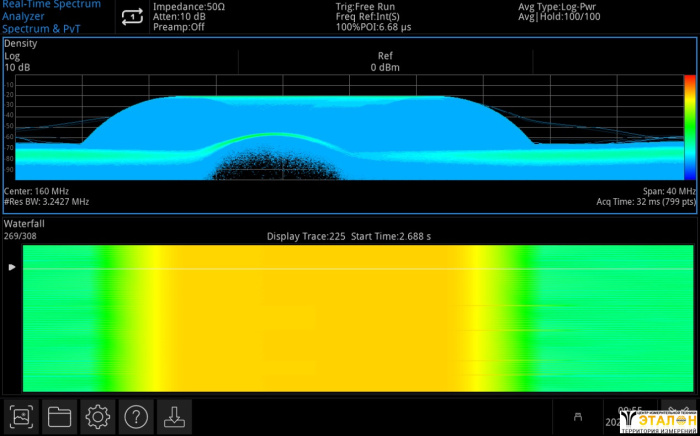
Task: Click the Ref 0 dBm level field
Action: [385, 62]
